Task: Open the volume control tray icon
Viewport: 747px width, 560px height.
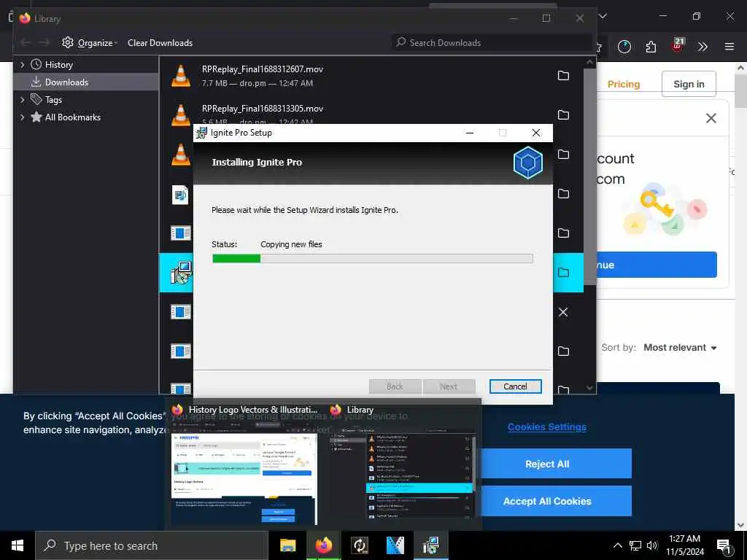Action: 652,545
